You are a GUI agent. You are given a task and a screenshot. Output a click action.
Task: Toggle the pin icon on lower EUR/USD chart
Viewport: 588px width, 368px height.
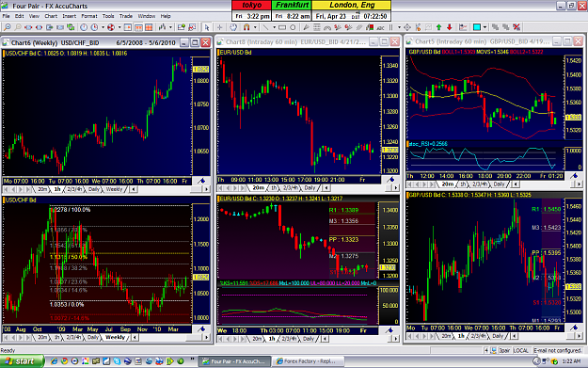[389, 330]
